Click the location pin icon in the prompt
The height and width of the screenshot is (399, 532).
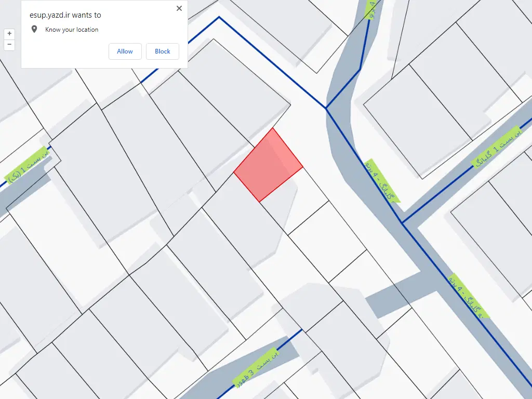tap(34, 29)
